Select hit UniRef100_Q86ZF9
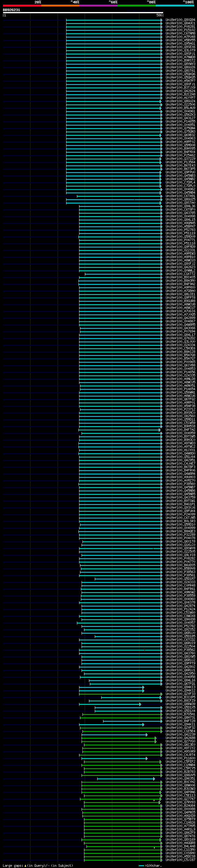The image size is (197, 868). [x=180, y=833]
